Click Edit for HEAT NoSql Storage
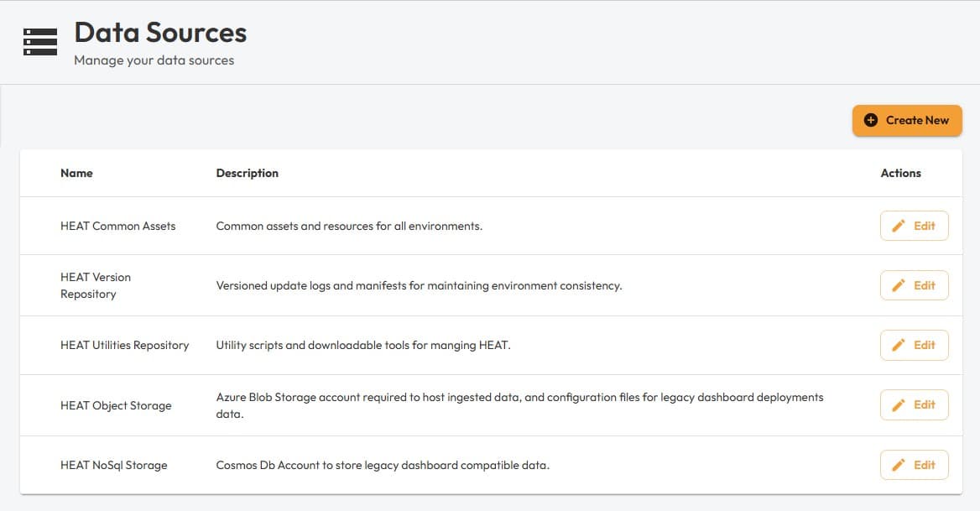 coord(914,465)
